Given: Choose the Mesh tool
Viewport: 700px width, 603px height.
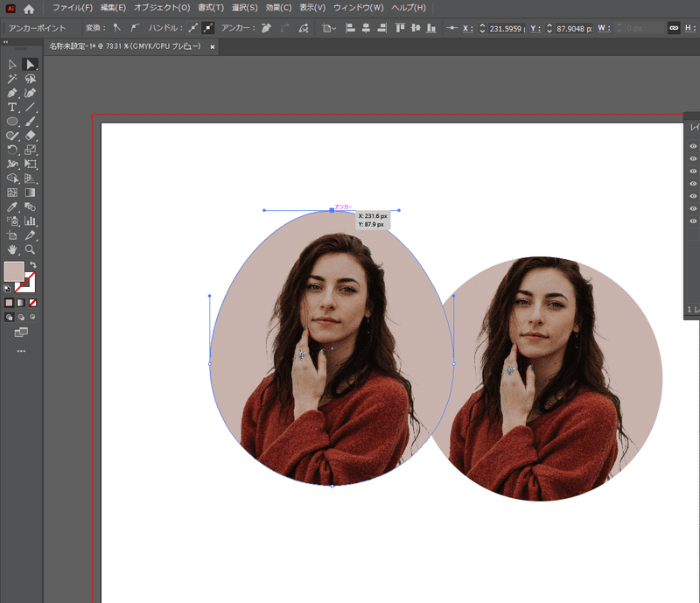Looking at the screenshot, I should coord(12,193).
